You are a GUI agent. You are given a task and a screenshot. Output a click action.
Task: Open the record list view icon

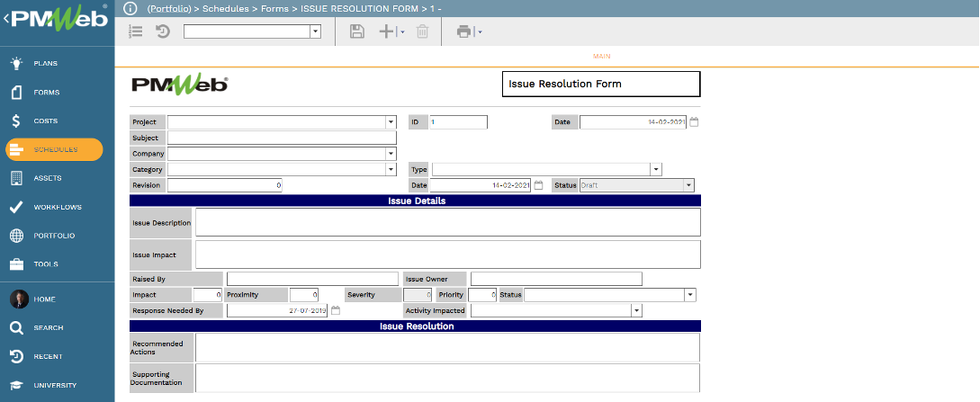click(135, 31)
